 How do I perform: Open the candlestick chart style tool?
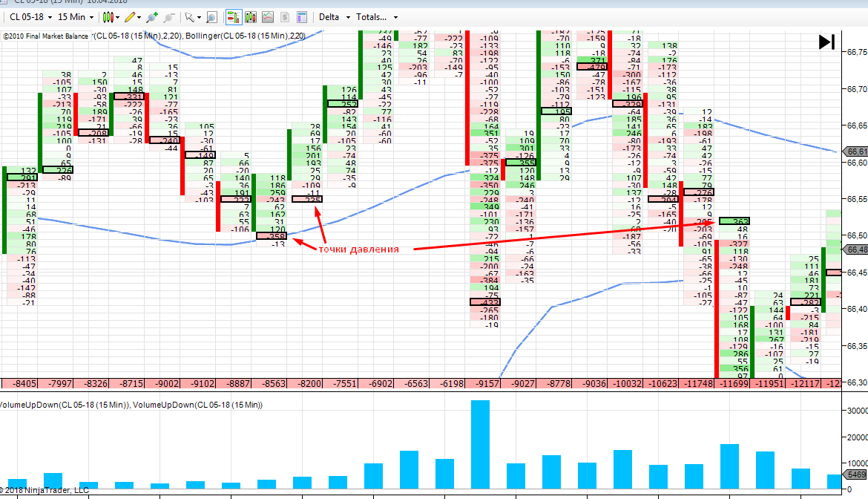tap(108, 17)
